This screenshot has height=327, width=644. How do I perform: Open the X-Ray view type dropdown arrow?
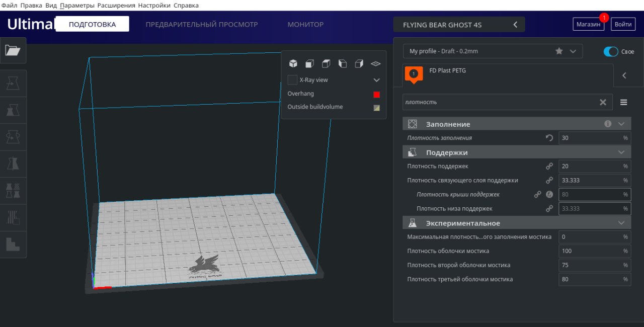pyautogui.click(x=376, y=80)
